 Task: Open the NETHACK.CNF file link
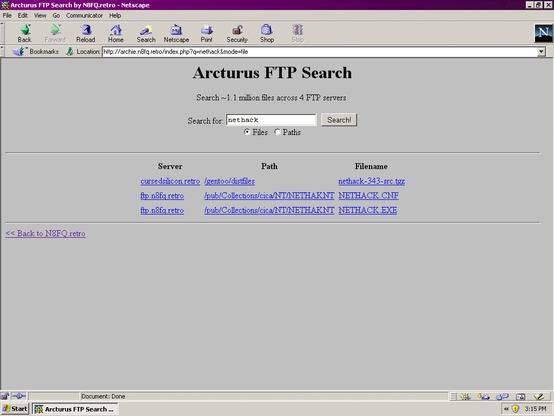point(369,195)
